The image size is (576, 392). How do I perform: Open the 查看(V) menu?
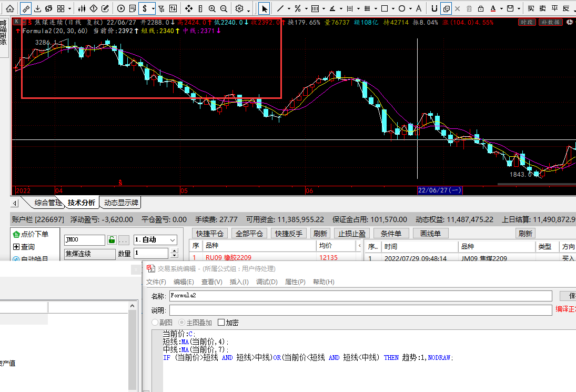click(212, 282)
